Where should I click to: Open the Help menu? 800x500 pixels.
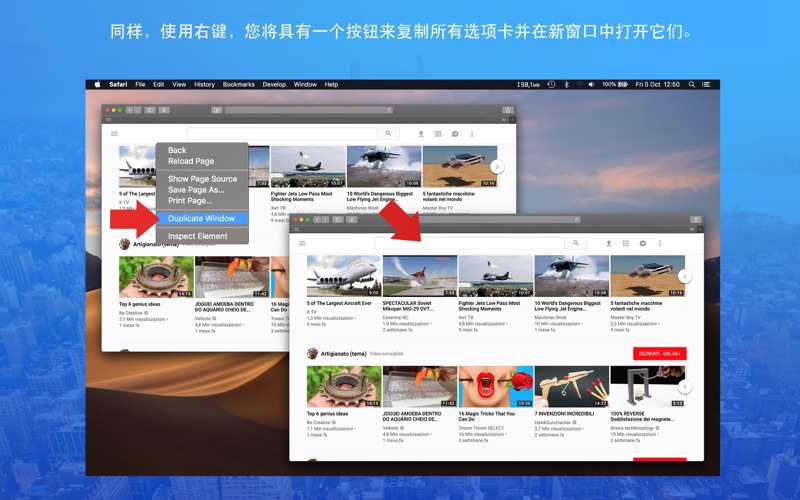click(331, 85)
